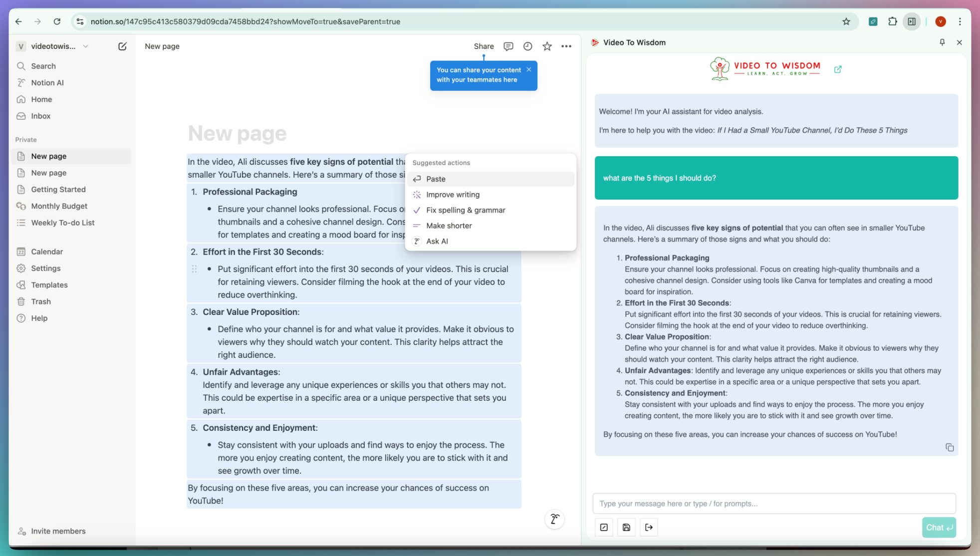
Task: Reload the Notion page
Action: click(x=57, y=21)
